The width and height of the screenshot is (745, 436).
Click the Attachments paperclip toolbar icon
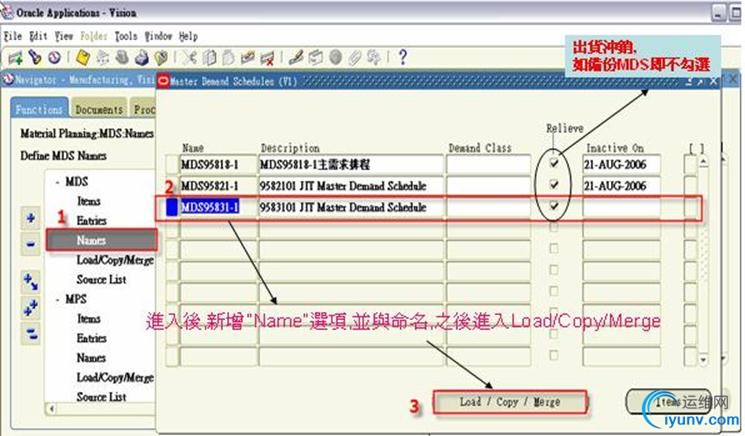(354, 57)
